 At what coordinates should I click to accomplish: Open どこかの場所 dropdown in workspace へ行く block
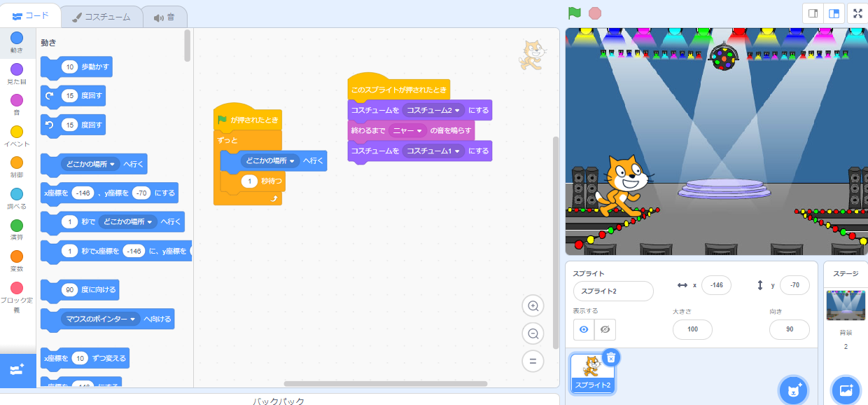[x=269, y=160]
